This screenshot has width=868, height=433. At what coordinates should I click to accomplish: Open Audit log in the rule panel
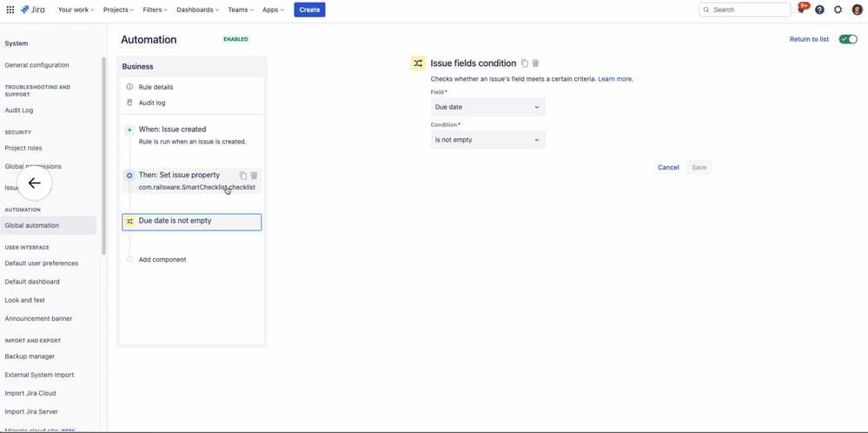pos(152,103)
